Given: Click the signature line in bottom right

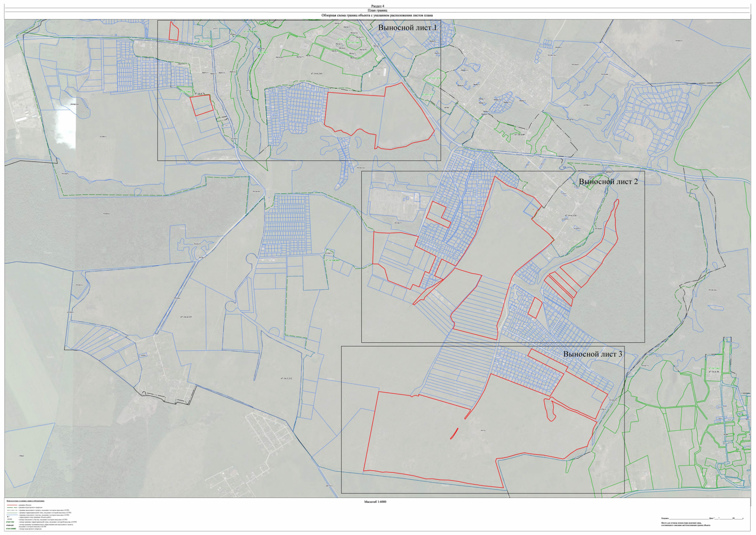Looking at the screenshot, I should click(x=690, y=518).
